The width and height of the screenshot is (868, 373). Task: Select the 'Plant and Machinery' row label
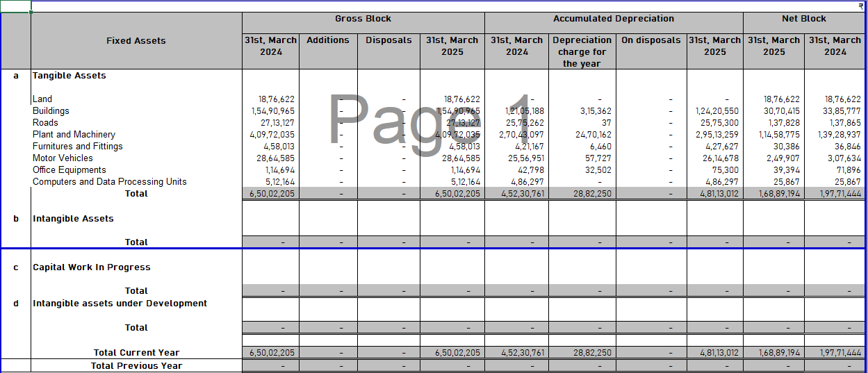tap(74, 135)
